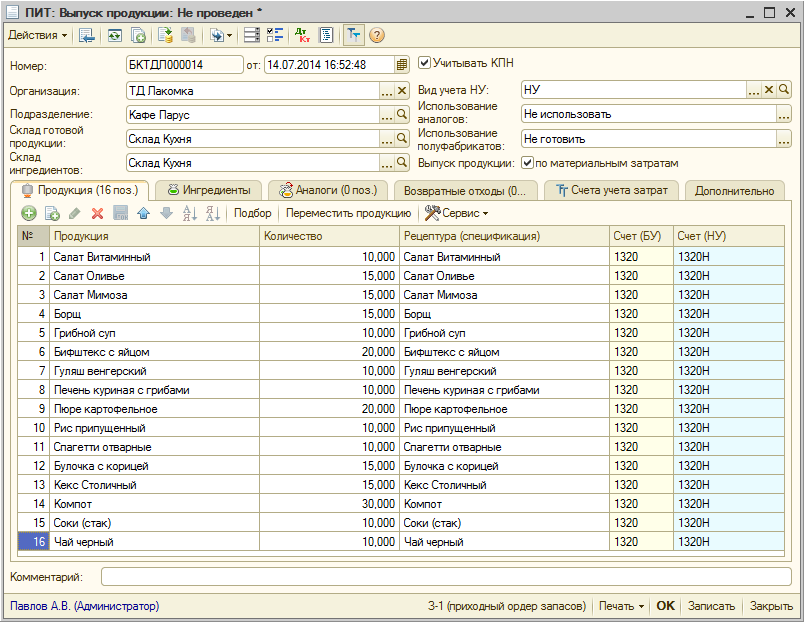Open the calendar picker beside date field
The height and width of the screenshot is (622, 804).
402,65
